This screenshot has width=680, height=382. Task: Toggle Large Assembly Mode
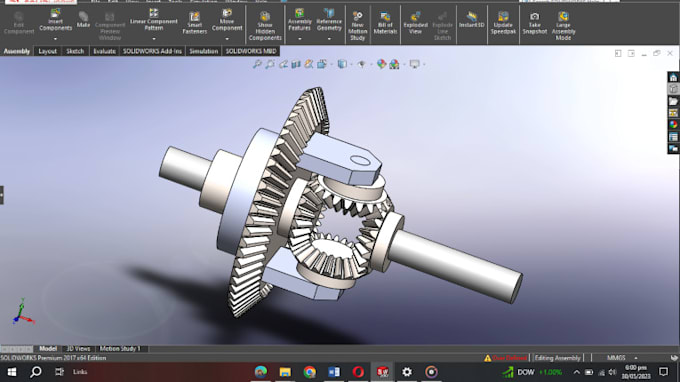[x=563, y=26]
